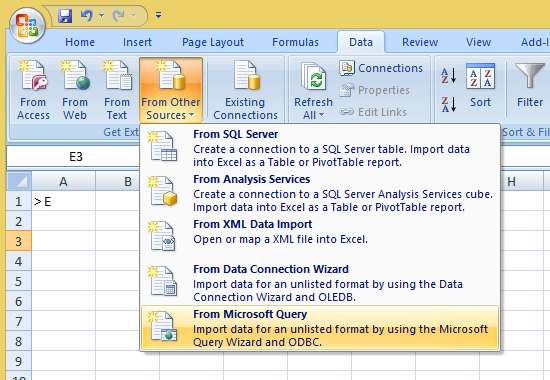This screenshot has height=380, width=550.
Task: Import data From Web
Action: pyautogui.click(x=75, y=90)
